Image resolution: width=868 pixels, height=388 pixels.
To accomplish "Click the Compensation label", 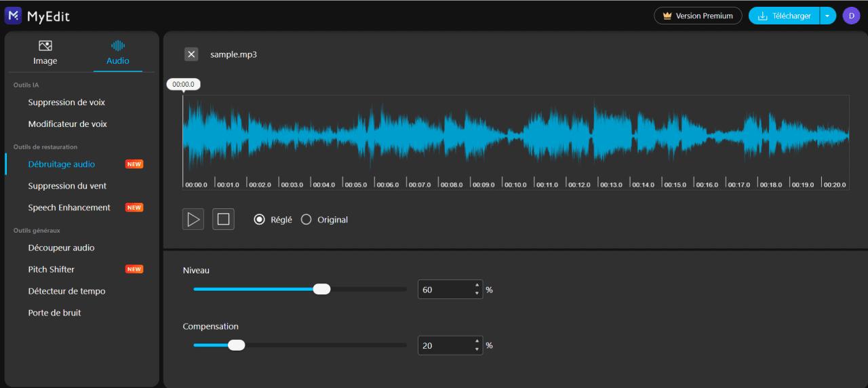I will click(210, 326).
